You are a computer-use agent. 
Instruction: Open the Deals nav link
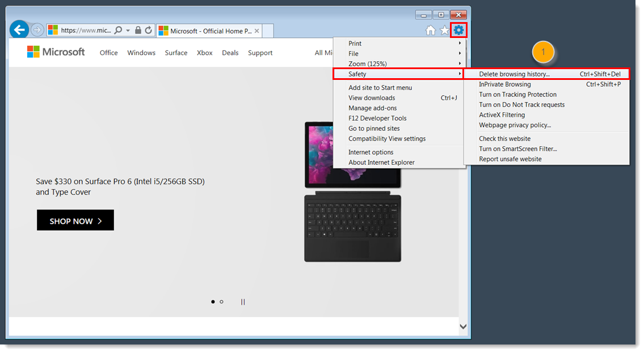tap(230, 53)
